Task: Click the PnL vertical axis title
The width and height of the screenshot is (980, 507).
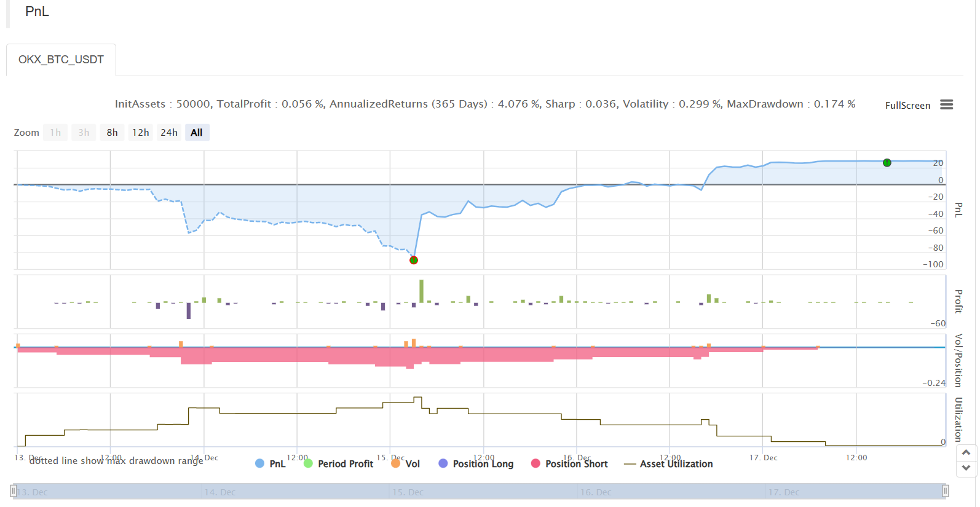Action: pos(958,210)
